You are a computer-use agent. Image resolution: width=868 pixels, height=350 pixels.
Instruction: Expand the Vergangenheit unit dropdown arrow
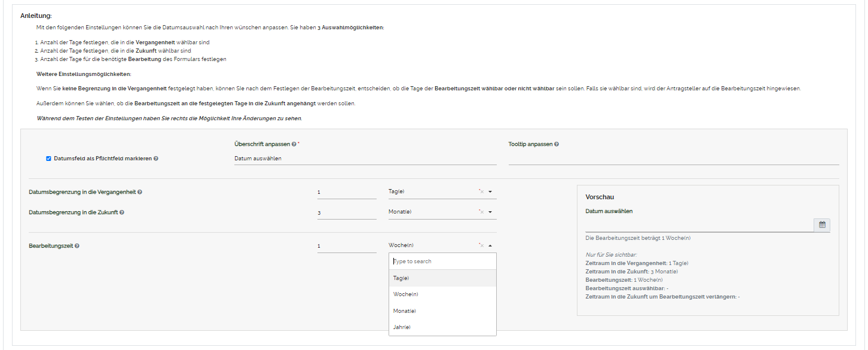[490, 192]
